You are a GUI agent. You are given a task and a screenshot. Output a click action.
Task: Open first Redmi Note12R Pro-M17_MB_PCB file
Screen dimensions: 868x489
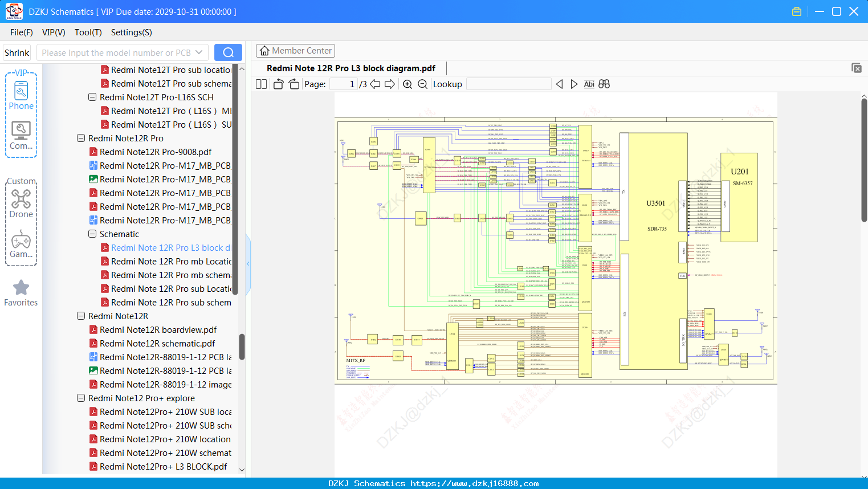[160, 165]
